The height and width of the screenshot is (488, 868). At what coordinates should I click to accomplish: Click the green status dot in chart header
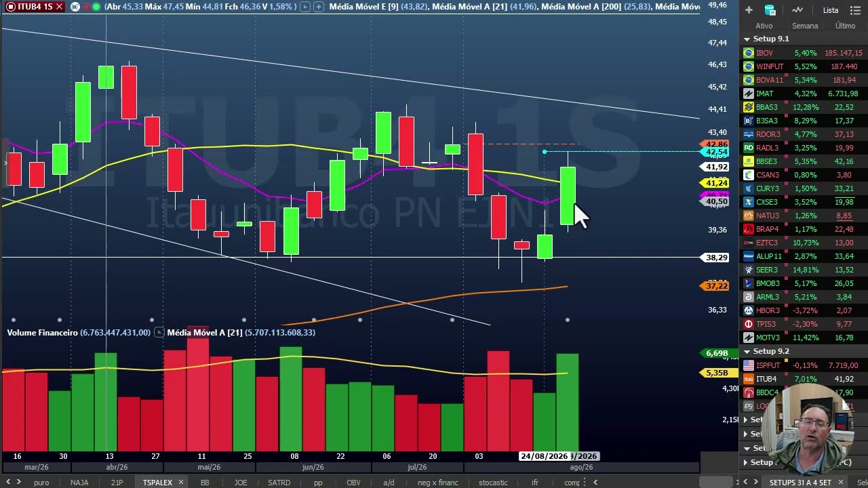(x=98, y=7)
